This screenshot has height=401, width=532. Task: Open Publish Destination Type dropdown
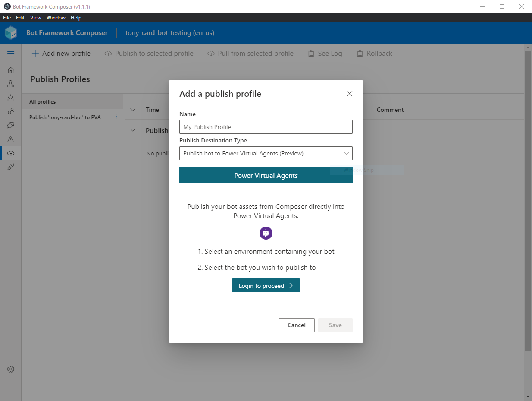click(x=266, y=153)
